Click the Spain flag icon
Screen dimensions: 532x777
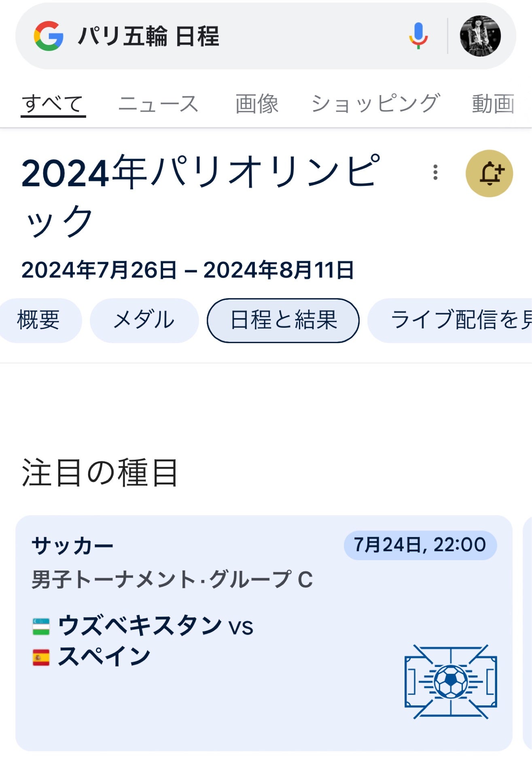pyautogui.click(x=41, y=657)
